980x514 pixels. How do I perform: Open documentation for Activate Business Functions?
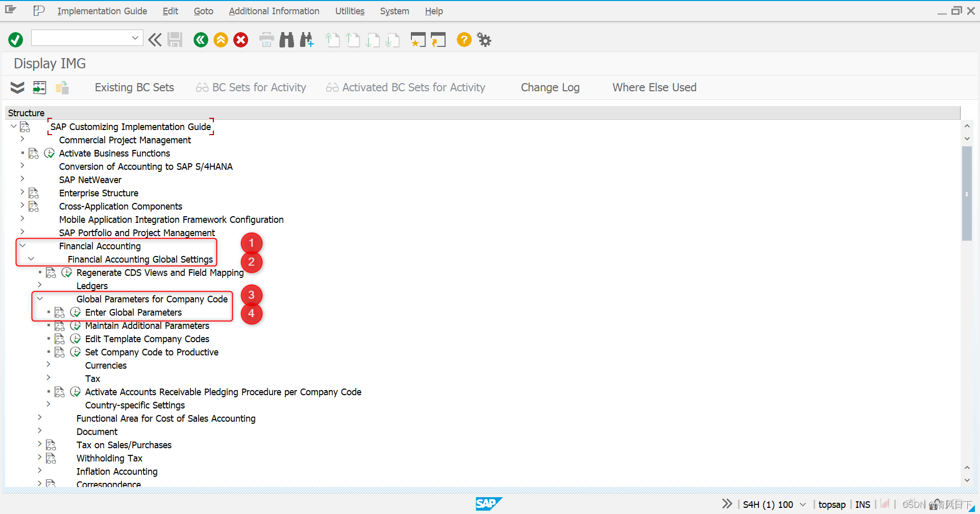[33, 153]
